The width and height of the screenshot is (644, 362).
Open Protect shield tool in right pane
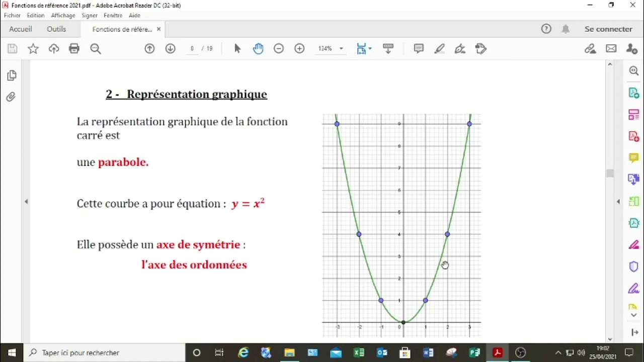click(634, 266)
